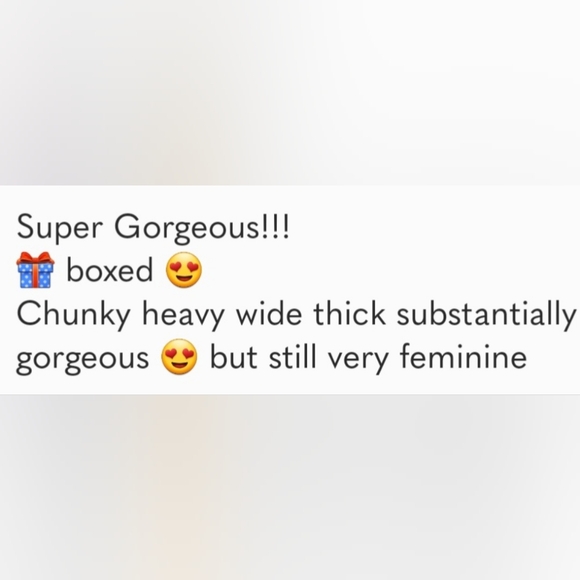Screen dimensions: 580x580
Task: Click the word 'but'
Action: (x=233, y=356)
